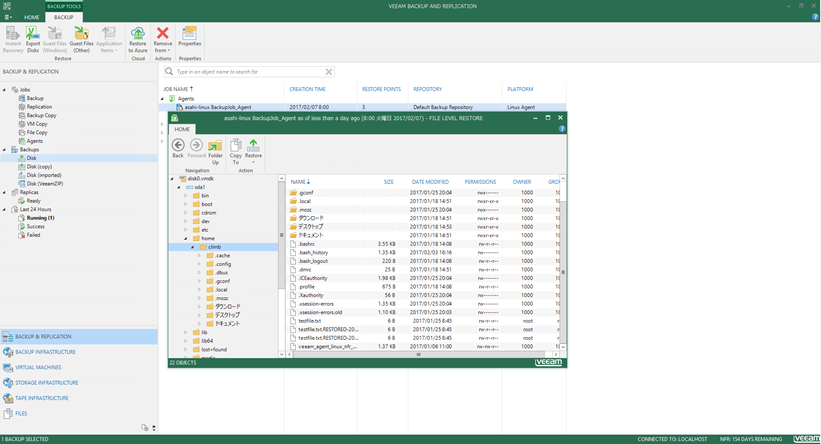The height and width of the screenshot is (444, 821).
Task: Sort files by OWNER column
Action: point(522,182)
